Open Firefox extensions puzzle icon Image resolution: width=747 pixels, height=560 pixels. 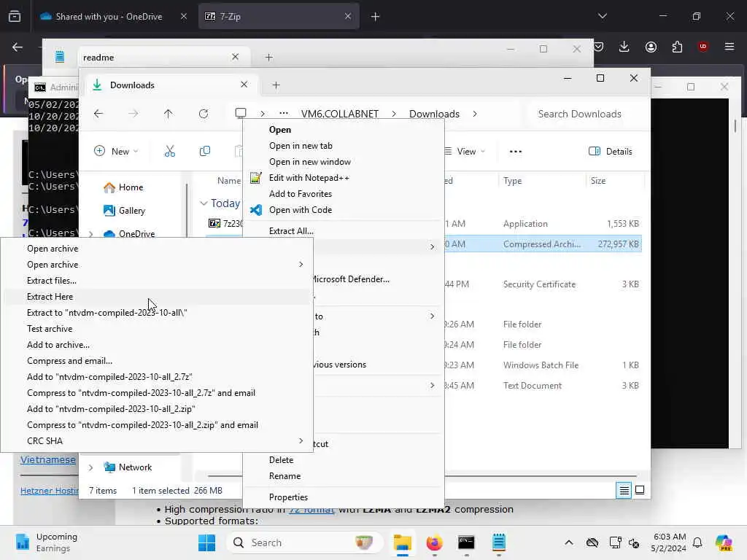[x=677, y=47]
